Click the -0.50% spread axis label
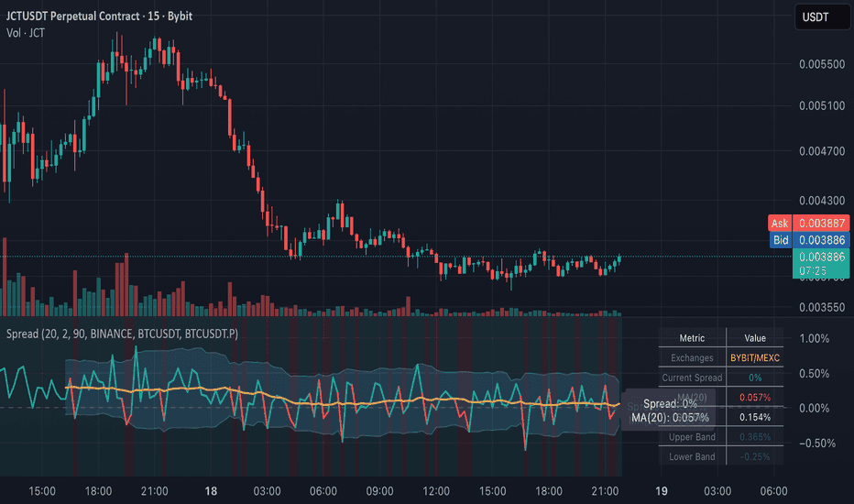Screen dimensions: 854x504 [817, 443]
